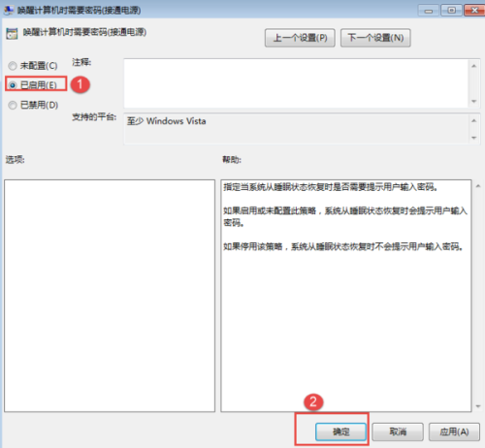Click the supported platform scroll up arrow

(x=474, y=120)
